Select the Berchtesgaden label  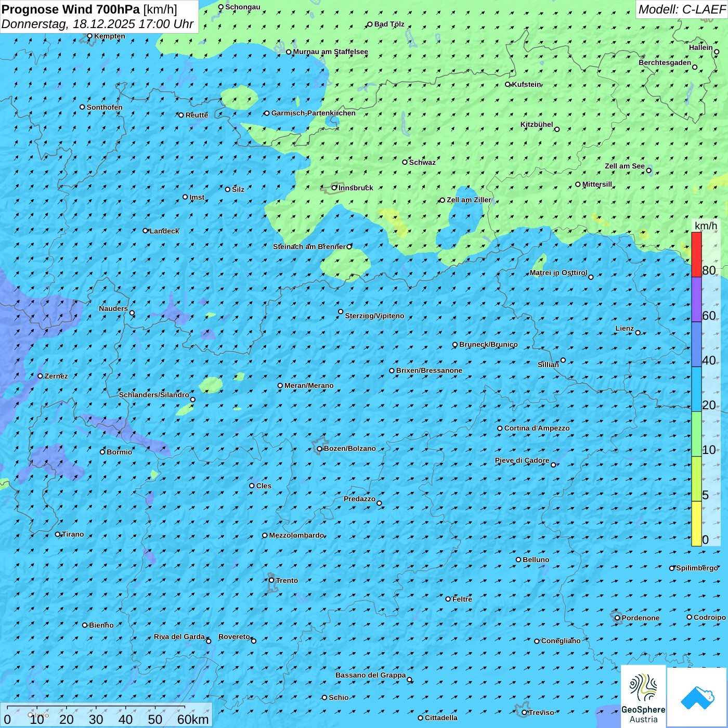[x=665, y=62]
